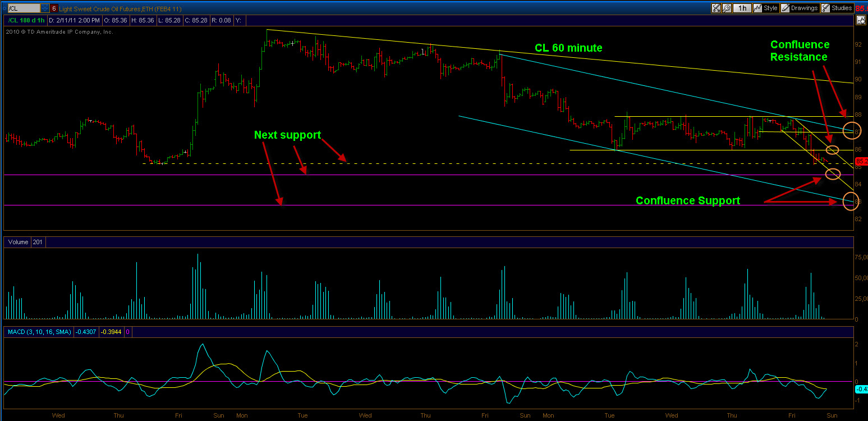Screen dimensions: 868x421
Task: Click the MACD value -0.4307
Action: click(x=86, y=332)
